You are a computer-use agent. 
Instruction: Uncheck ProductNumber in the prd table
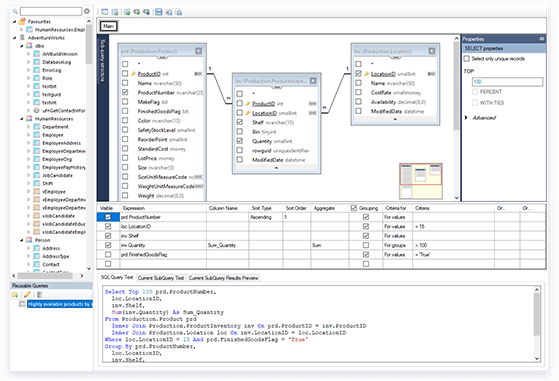pos(125,92)
